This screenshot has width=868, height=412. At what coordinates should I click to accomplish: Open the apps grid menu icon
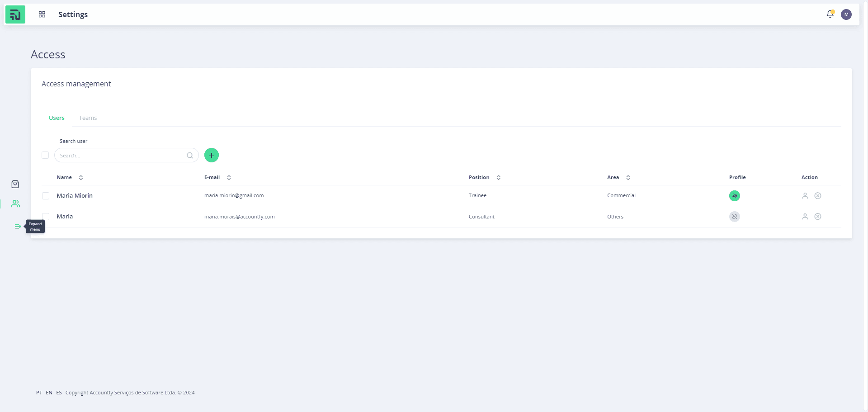(x=42, y=14)
